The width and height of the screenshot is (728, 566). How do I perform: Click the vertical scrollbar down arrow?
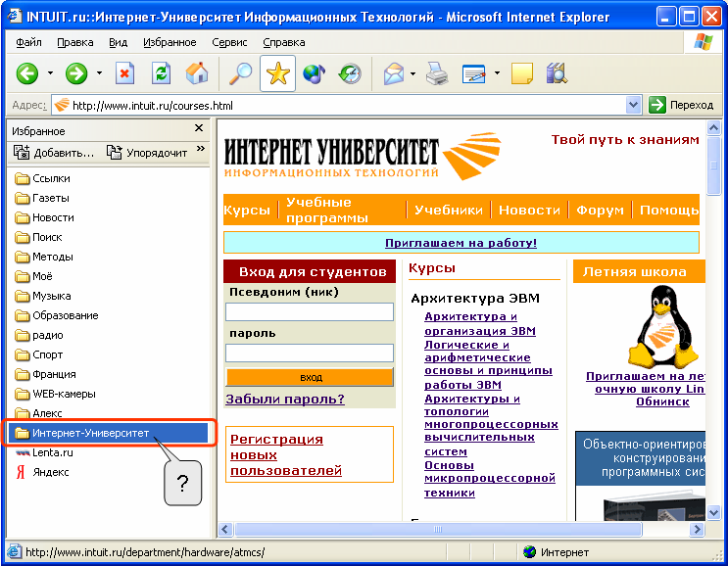[713, 513]
